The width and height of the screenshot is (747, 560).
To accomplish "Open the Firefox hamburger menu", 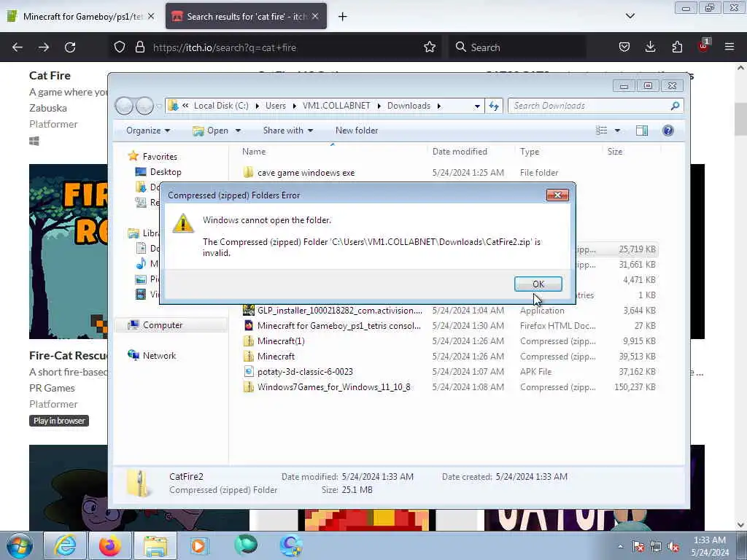I will pos(729,47).
